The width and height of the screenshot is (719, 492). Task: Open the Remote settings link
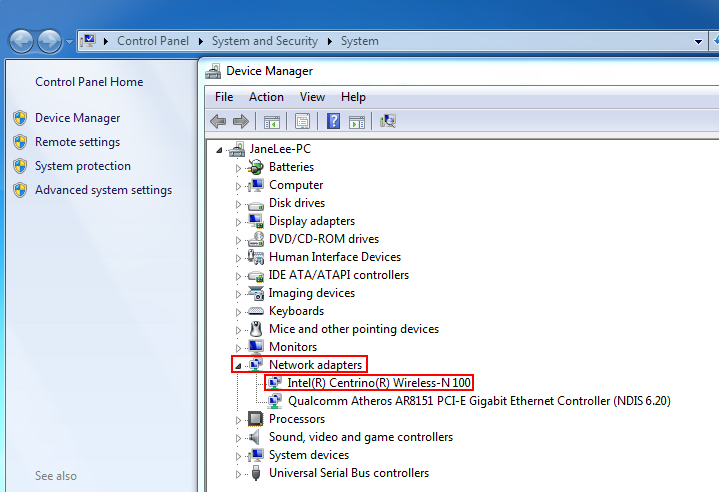point(77,142)
